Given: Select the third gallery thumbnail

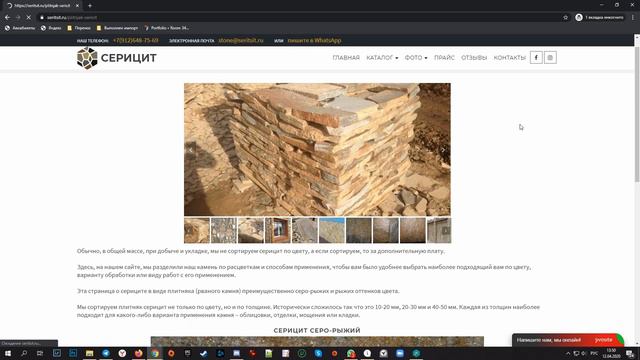Looking at the screenshot, I should (x=251, y=230).
